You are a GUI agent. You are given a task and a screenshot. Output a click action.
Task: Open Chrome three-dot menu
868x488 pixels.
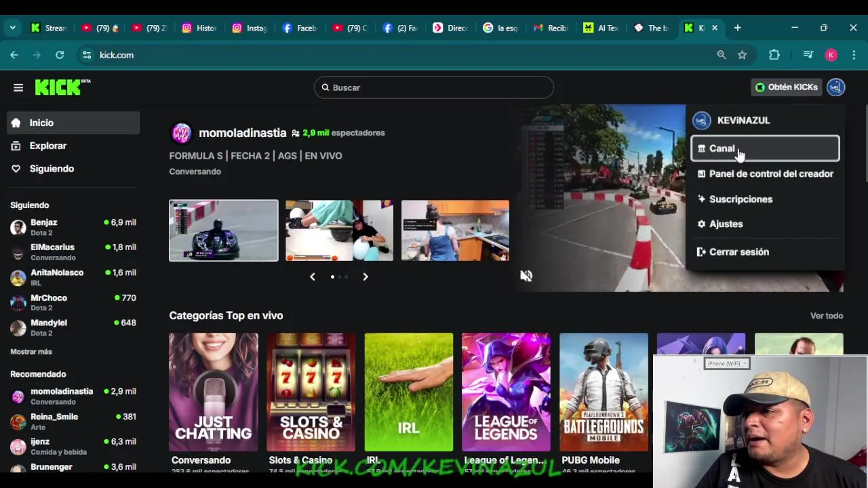854,55
